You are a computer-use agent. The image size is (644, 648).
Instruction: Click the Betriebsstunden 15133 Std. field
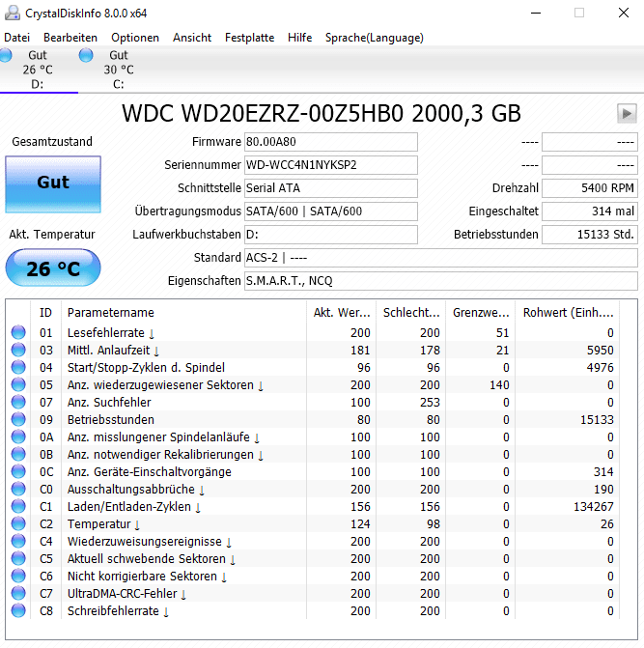point(590,235)
